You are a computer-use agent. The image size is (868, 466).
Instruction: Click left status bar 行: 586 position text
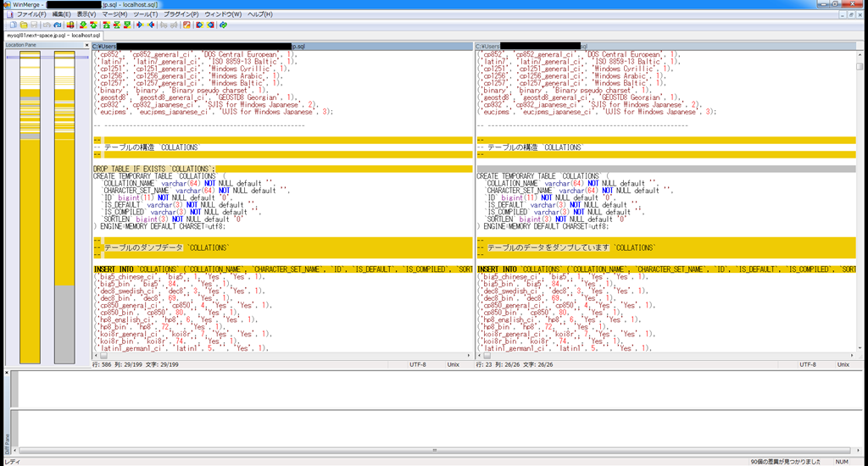coord(136,364)
